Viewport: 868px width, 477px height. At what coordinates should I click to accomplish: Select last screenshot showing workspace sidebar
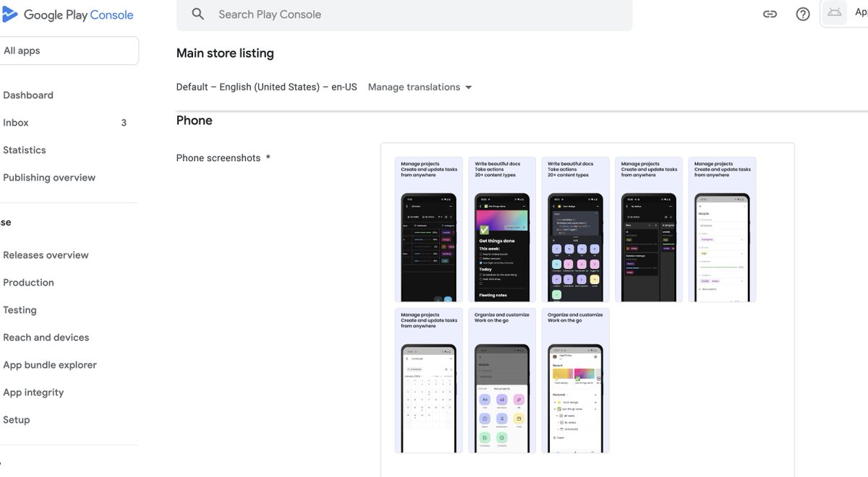point(576,381)
